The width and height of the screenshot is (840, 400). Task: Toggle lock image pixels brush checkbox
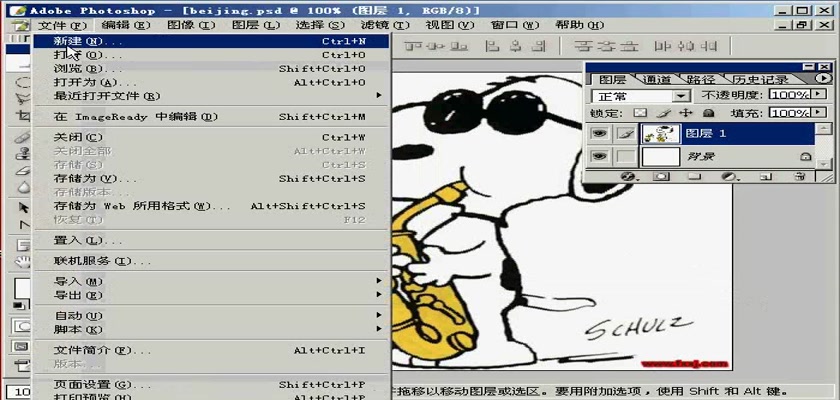[x=663, y=113]
